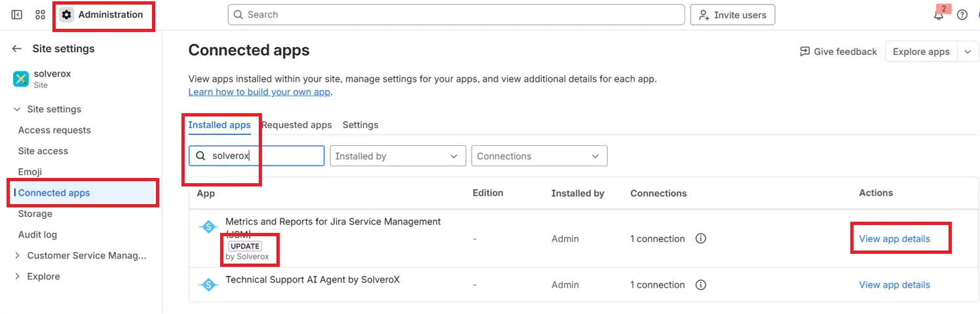Select Connected apps in sidebar
Viewport: 980px width, 314px height.
84,193
